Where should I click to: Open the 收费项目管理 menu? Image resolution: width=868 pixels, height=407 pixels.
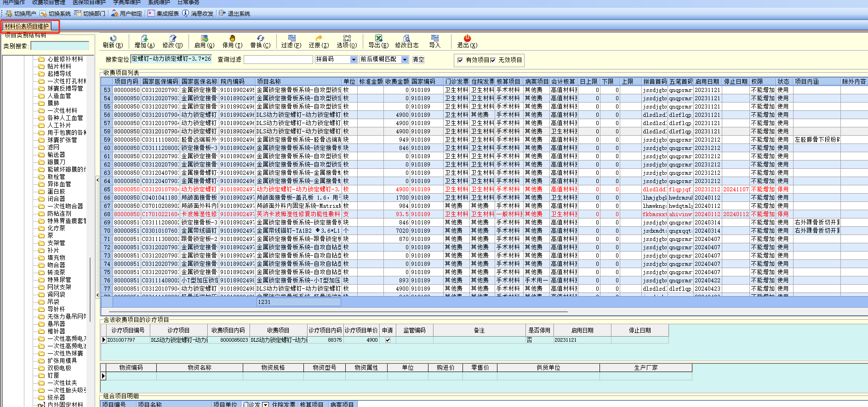click(49, 3)
